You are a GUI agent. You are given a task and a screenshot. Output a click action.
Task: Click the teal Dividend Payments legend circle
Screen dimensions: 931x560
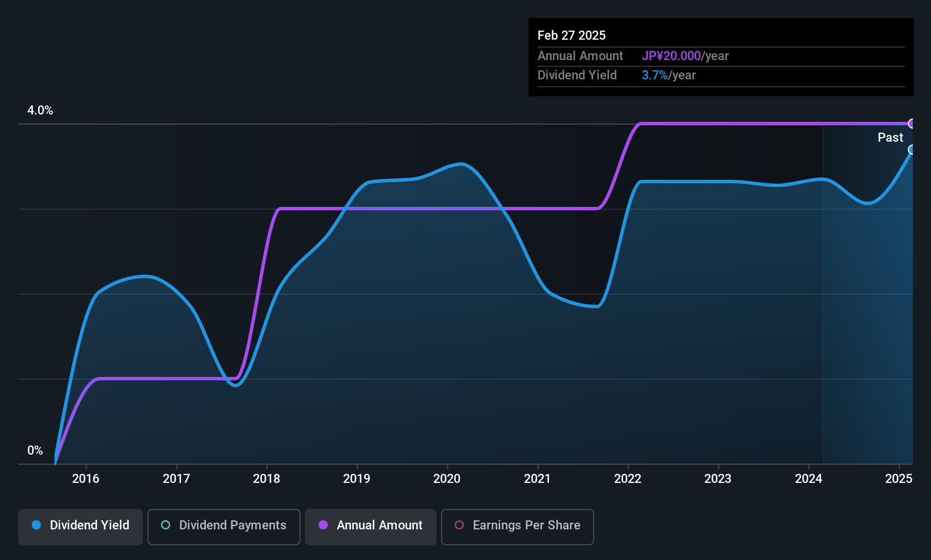[x=166, y=525]
